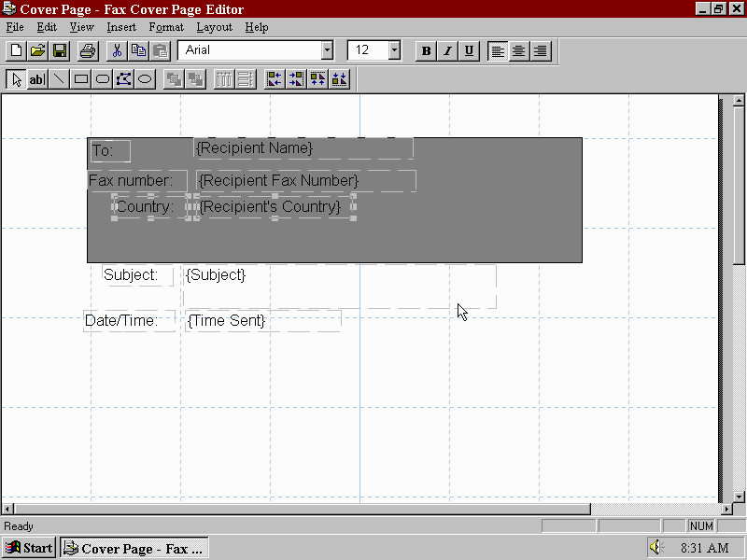Open the Format menu

click(x=166, y=27)
